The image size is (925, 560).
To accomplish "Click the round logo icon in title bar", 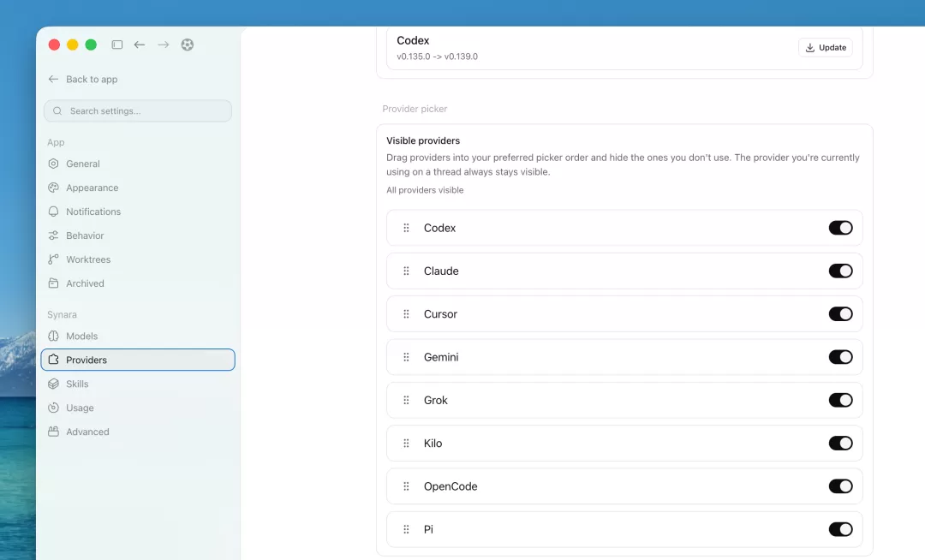I will tap(187, 45).
